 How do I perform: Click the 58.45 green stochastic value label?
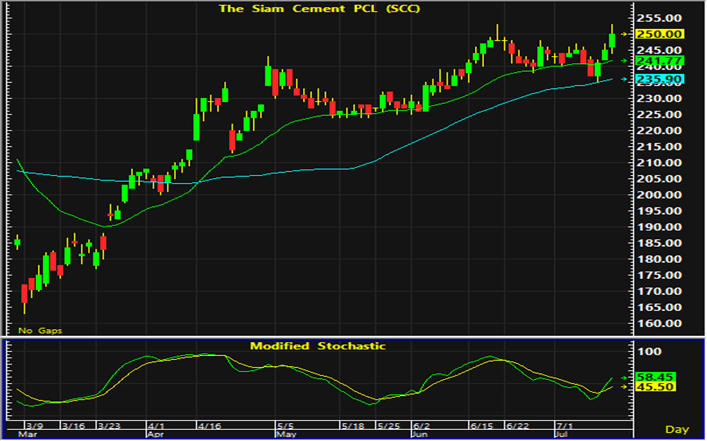[x=655, y=377]
